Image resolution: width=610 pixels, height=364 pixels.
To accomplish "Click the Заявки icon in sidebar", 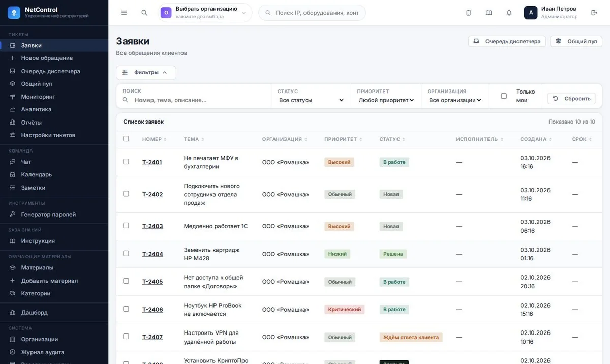I will [12, 45].
